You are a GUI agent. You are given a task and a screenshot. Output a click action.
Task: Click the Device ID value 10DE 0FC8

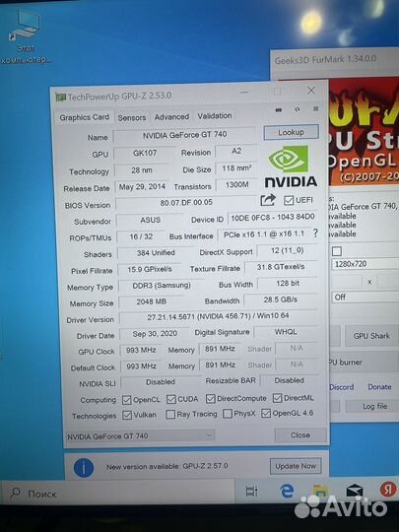tap(273, 217)
